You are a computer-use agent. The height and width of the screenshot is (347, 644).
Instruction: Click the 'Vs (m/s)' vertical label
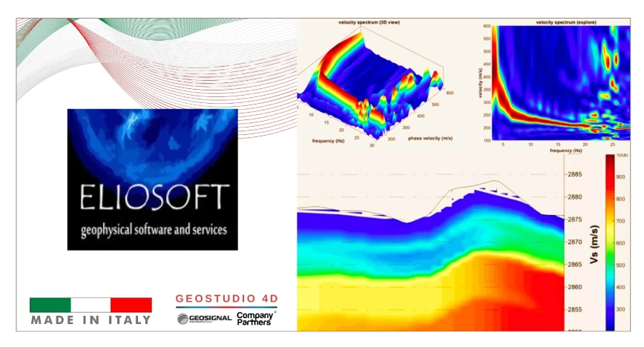pyautogui.click(x=594, y=244)
